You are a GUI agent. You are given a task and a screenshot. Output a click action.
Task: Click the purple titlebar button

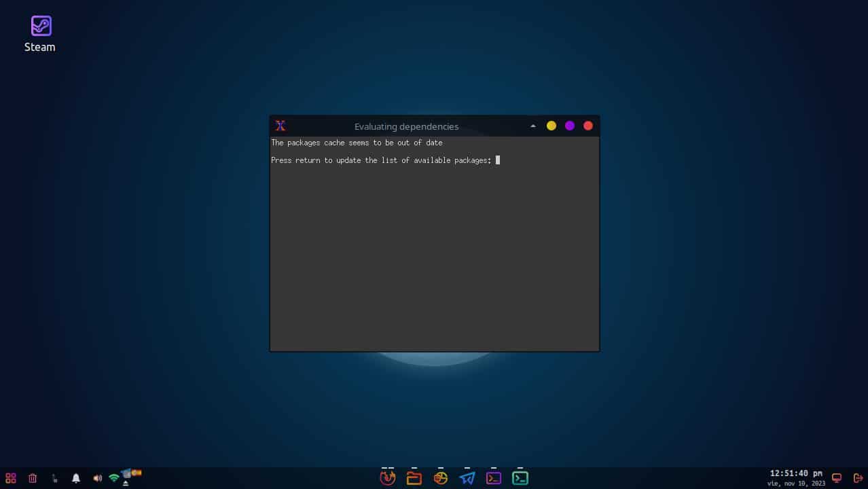click(570, 126)
